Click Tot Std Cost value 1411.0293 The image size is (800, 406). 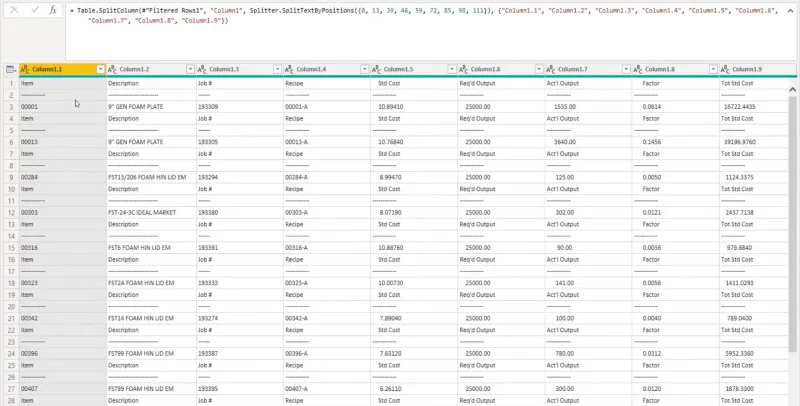[x=754, y=283]
